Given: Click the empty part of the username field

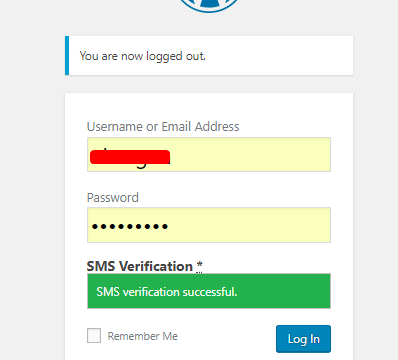Looking at the screenshot, I should coord(250,155).
